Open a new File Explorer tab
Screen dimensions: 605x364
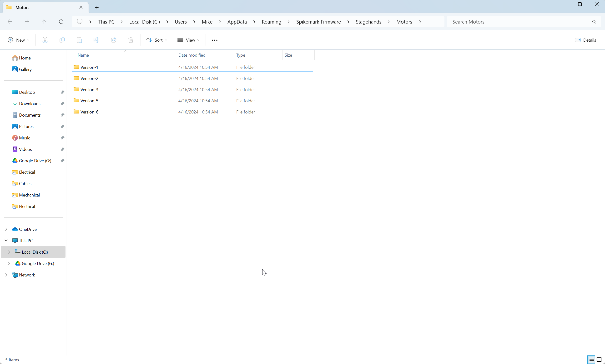click(x=97, y=8)
